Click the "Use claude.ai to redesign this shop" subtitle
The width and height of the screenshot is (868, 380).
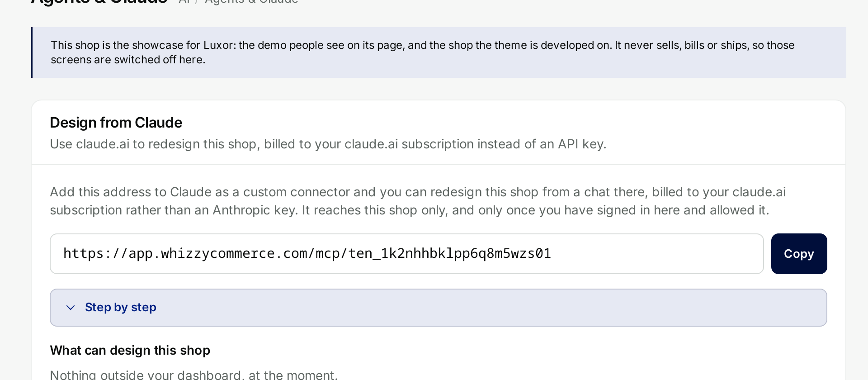[328, 144]
